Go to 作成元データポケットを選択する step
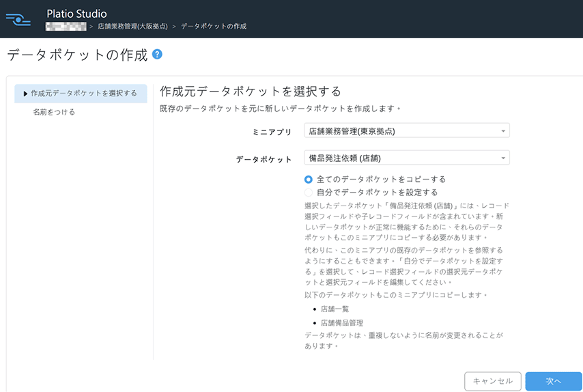Image resolution: width=583 pixels, height=392 pixels. (81, 94)
